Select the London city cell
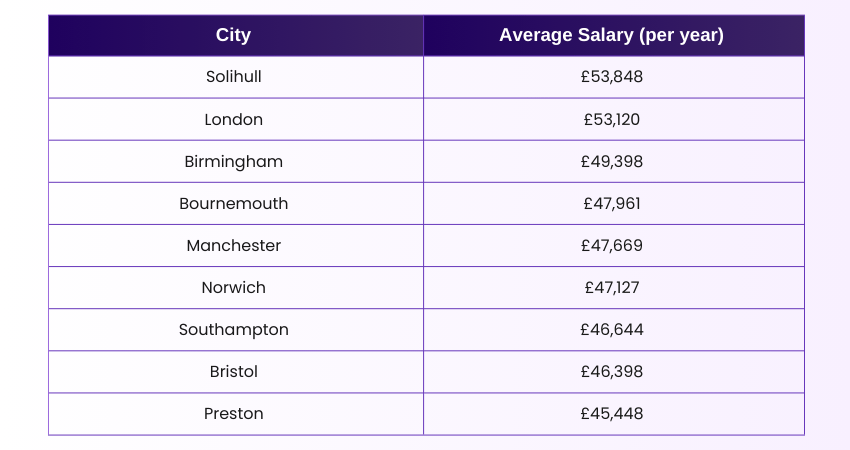The height and width of the screenshot is (450, 850). 234,119
